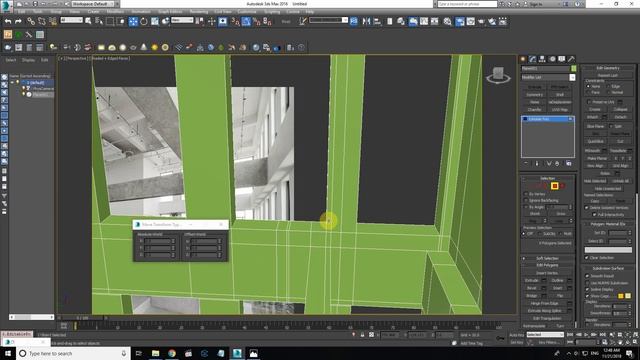Click Configure Modifier Sets icon
Screen dimensions: 640x360
pos(569,163)
